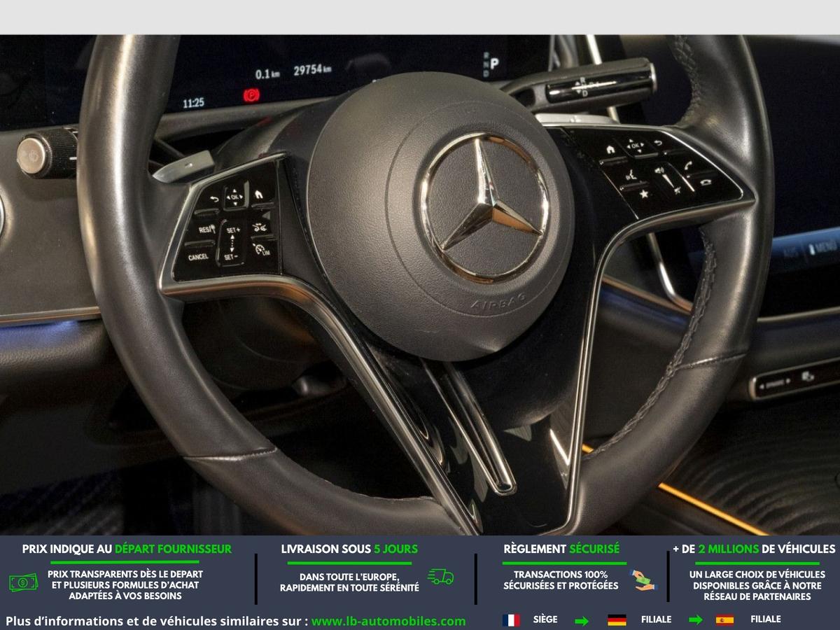
Task: Click the P gear indicator
Action: 494,64
